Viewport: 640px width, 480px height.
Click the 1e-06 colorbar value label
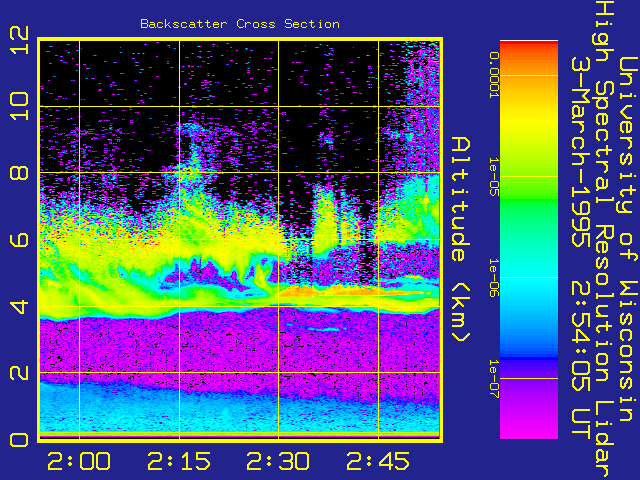pos(494,278)
